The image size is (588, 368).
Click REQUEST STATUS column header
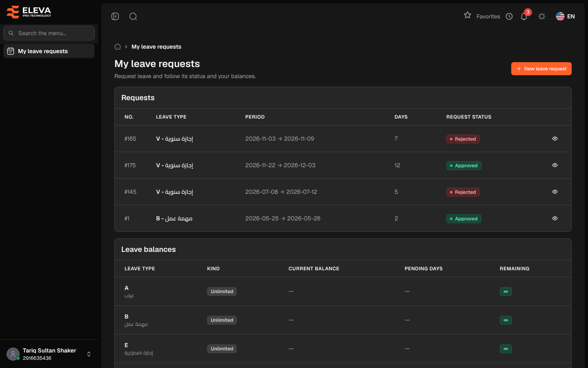point(469,117)
